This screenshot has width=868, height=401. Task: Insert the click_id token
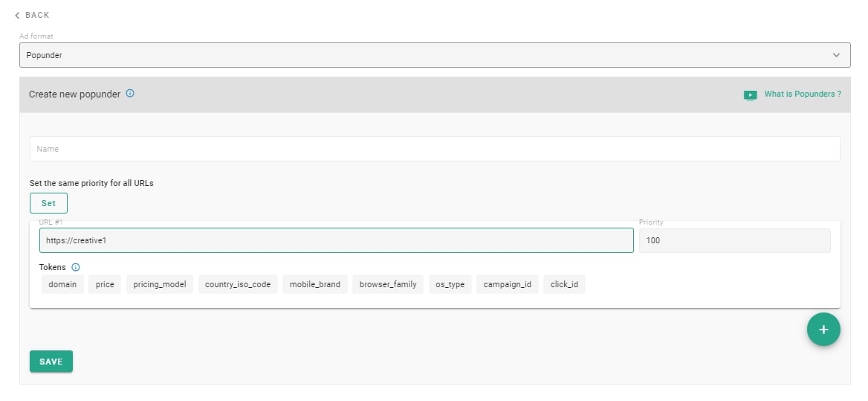coord(564,284)
